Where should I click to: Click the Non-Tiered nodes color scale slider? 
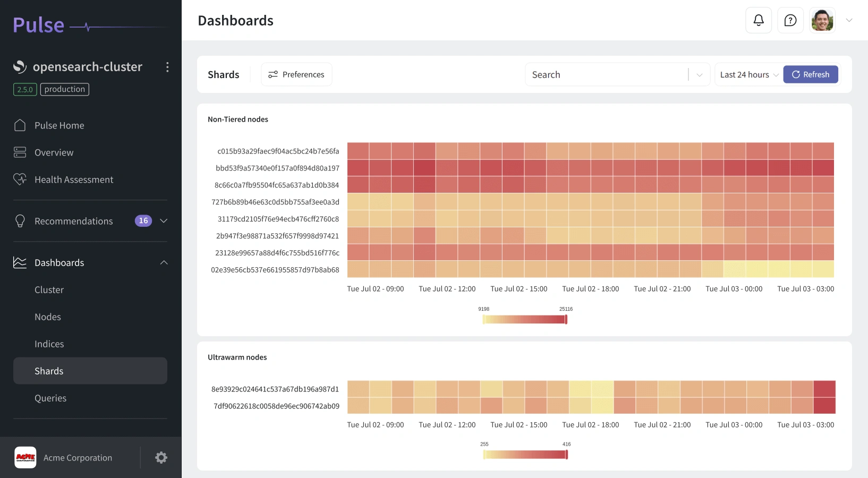pos(525,319)
